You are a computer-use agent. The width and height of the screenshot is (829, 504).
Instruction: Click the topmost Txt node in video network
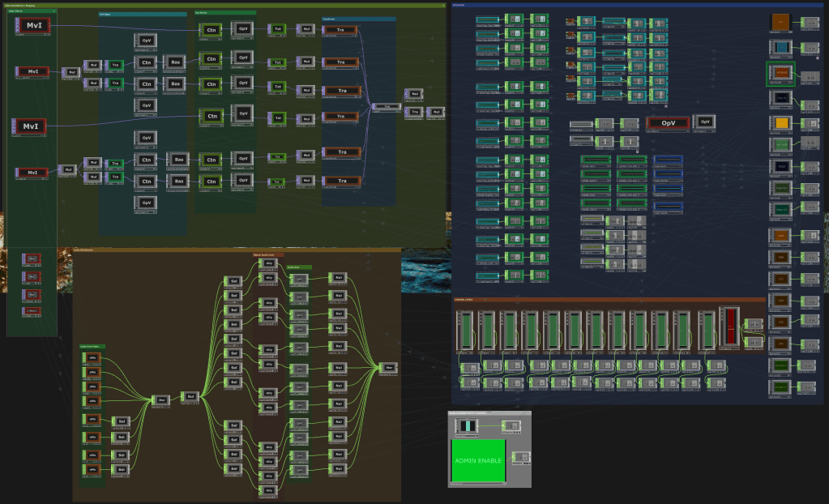tap(278, 29)
